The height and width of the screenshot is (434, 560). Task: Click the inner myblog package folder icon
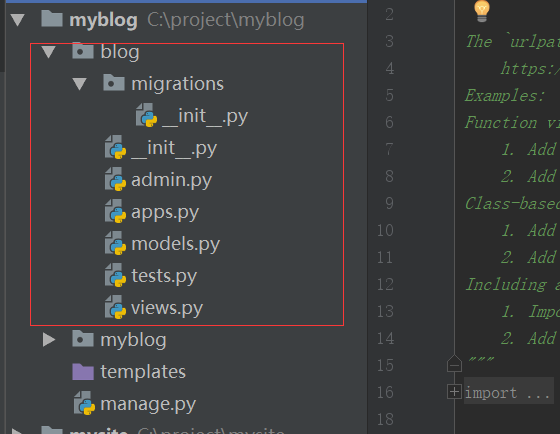[83, 339]
